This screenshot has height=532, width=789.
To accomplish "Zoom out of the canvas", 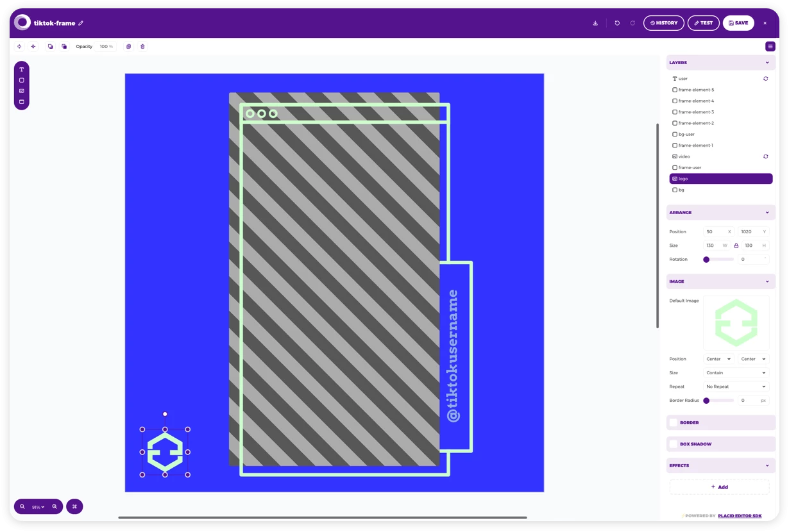I will pyautogui.click(x=22, y=507).
